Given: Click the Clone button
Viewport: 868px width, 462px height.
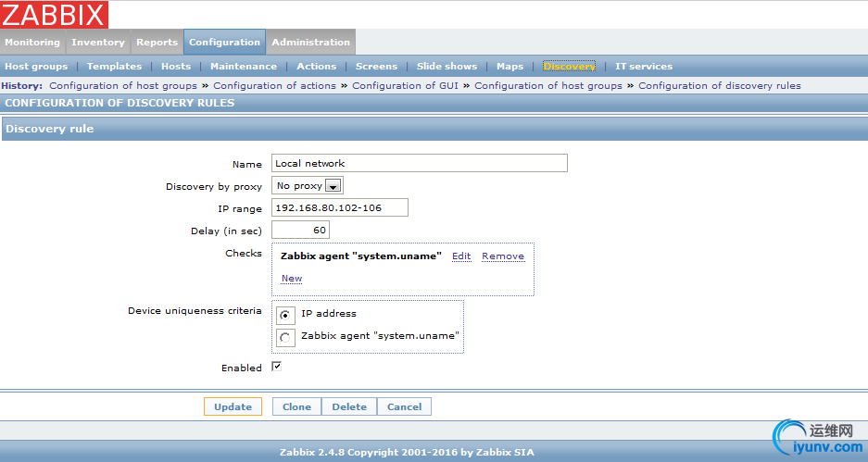Looking at the screenshot, I should [x=296, y=406].
